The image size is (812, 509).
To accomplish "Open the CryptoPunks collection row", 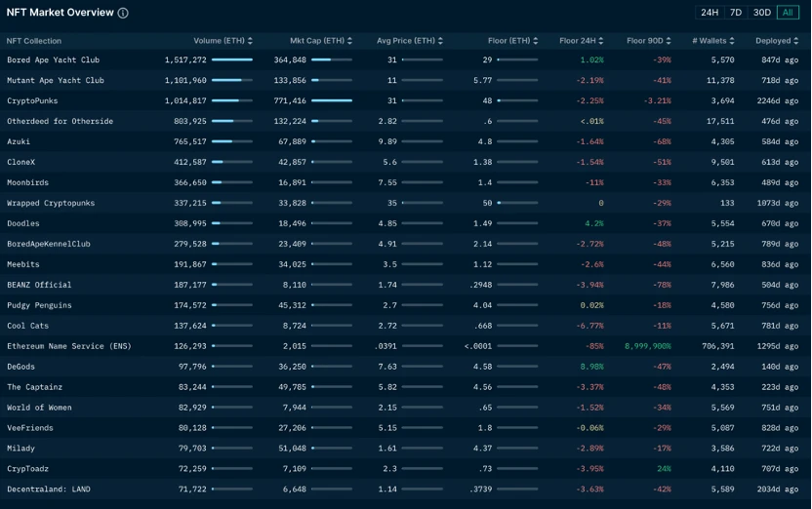I will coord(33,101).
